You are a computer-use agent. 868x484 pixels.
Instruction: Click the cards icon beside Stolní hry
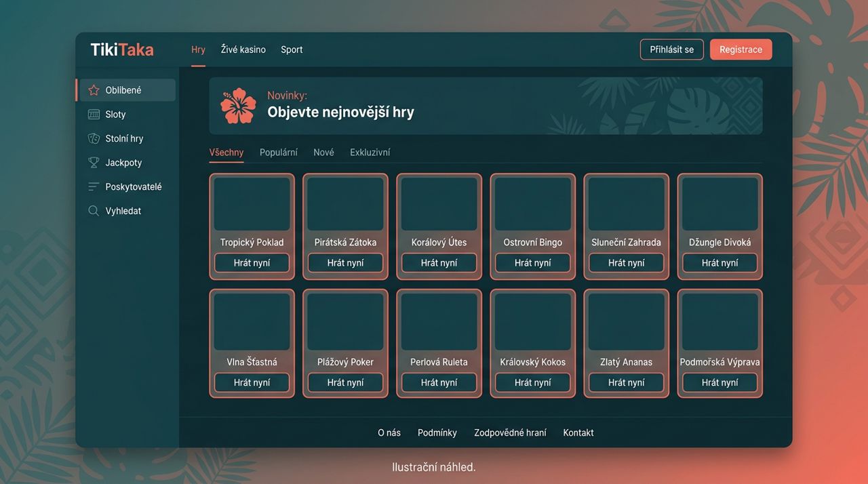tap(94, 138)
